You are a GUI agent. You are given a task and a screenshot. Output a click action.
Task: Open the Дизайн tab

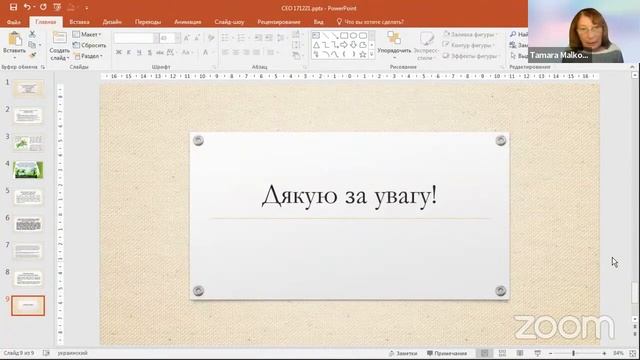[x=112, y=22]
